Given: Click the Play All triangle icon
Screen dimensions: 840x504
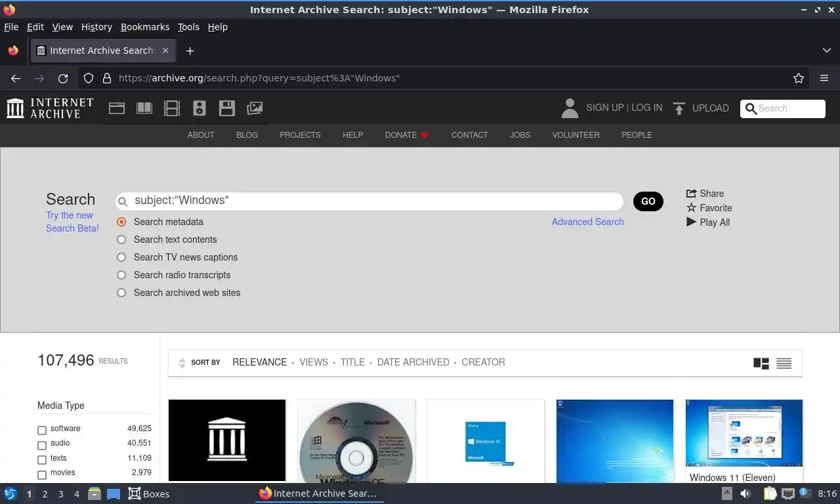Looking at the screenshot, I should [x=691, y=222].
